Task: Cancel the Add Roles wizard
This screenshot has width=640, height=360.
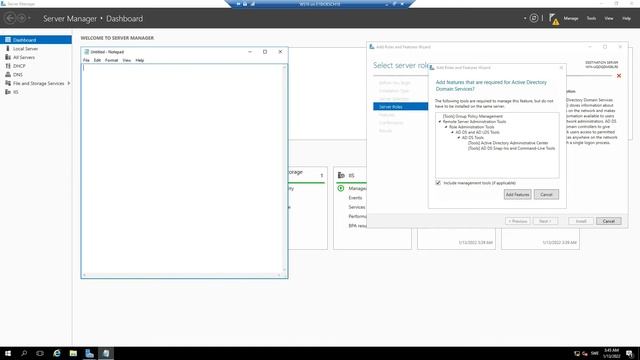Action: [609, 221]
